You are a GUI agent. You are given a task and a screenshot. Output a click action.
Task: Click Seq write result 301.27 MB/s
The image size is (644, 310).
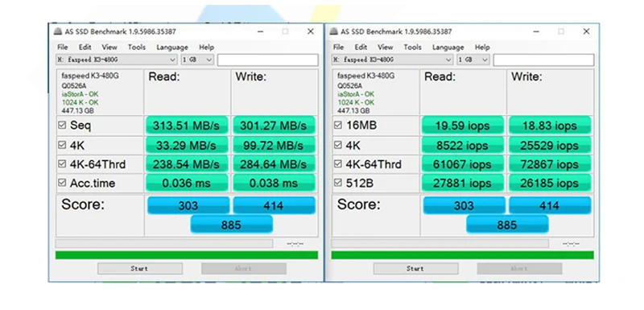pyautogui.click(x=274, y=126)
